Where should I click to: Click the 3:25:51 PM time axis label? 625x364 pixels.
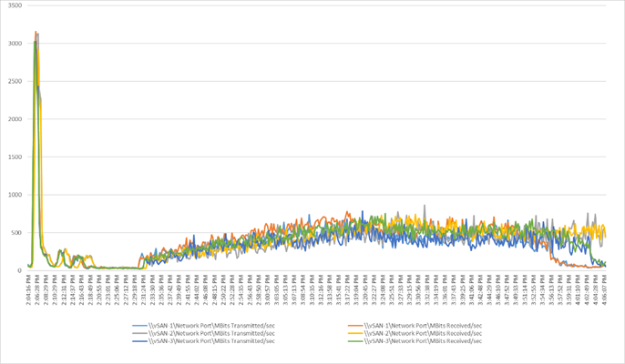391,289
